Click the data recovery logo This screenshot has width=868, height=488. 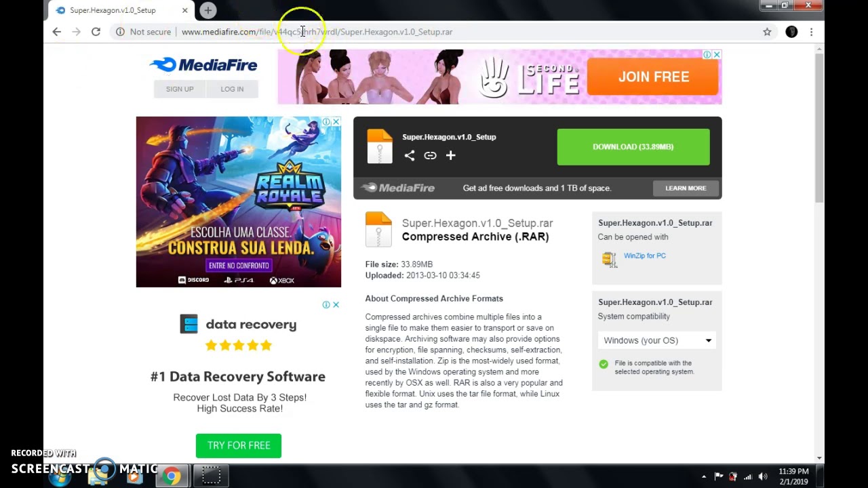point(238,324)
